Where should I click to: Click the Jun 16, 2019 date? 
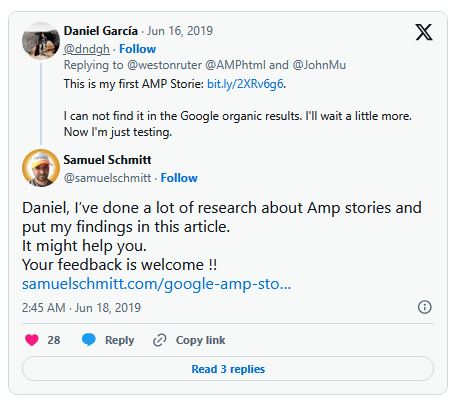click(180, 31)
